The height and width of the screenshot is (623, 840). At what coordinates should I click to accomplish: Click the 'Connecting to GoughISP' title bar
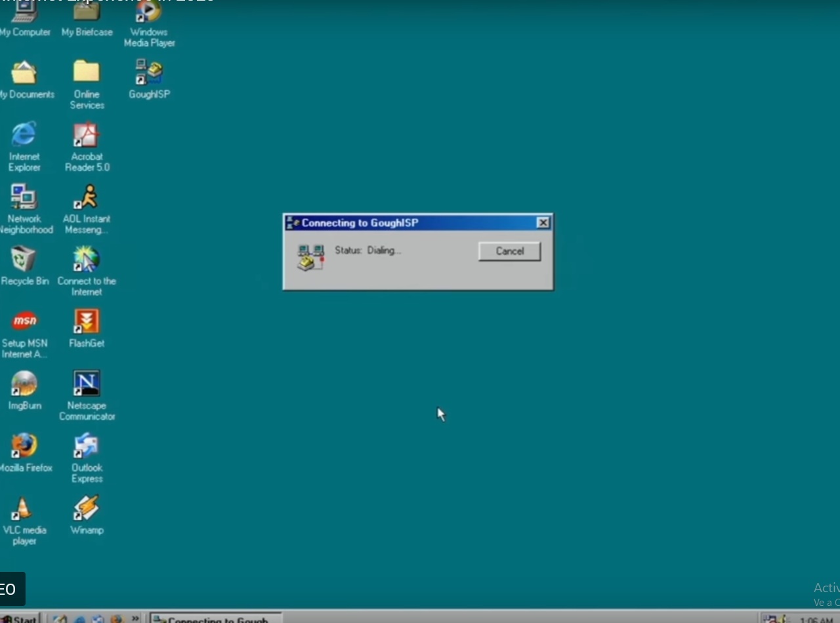tap(418, 223)
